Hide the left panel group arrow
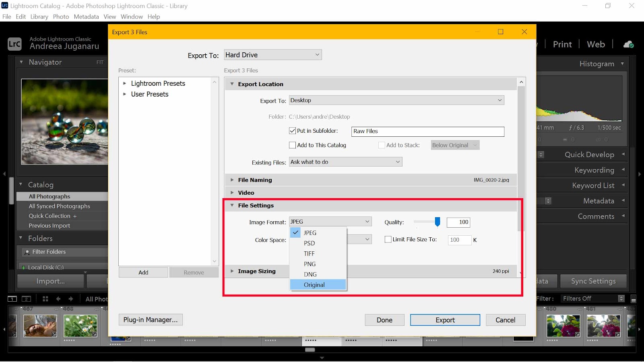This screenshot has height=362, width=644. click(4, 174)
